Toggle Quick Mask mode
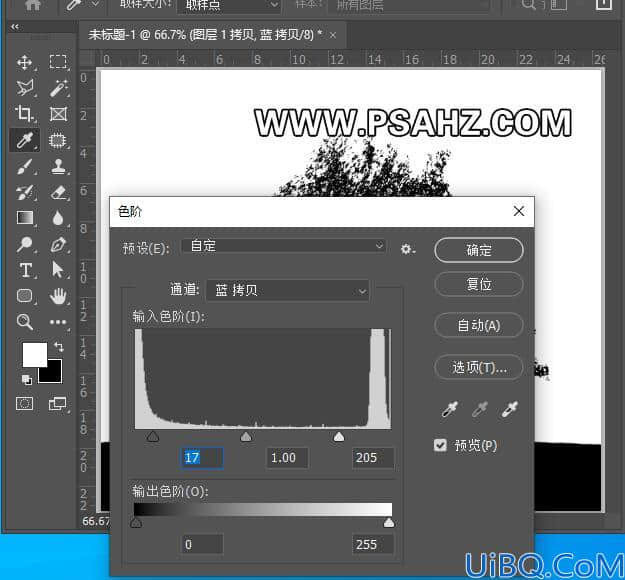 click(x=24, y=403)
